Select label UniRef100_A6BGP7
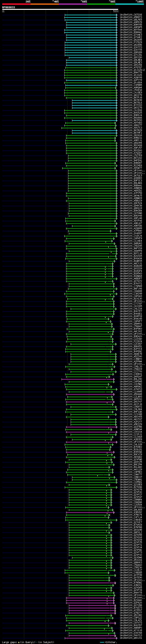Image resolution: width=146 pixels, height=644 pixels. [131, 278]
